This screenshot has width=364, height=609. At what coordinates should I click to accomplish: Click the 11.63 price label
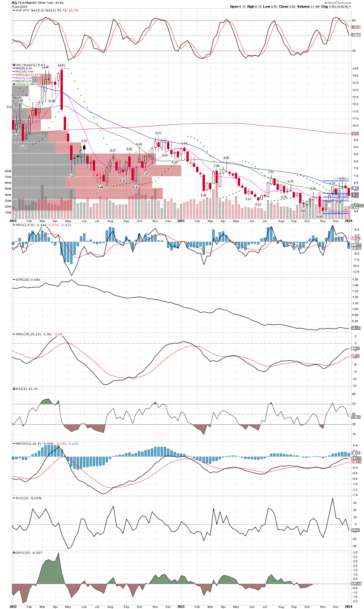pyautogui.click(x=10, y=107)
